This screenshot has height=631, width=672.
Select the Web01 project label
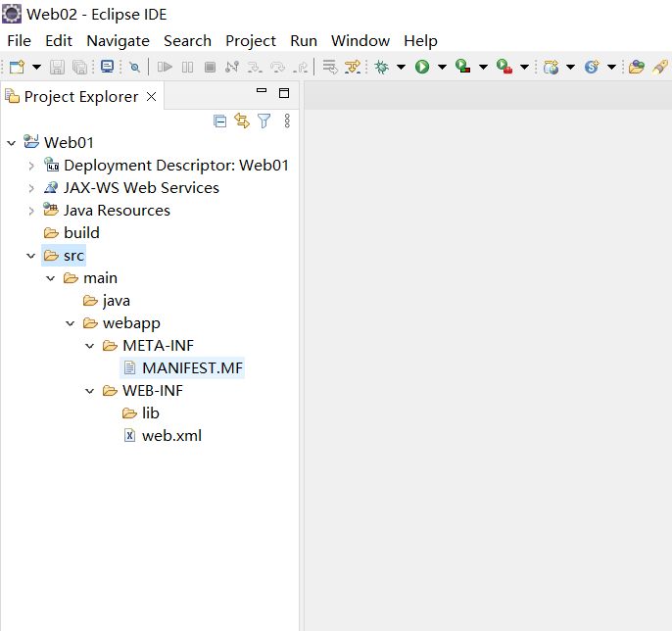click(x=69, y=143)
